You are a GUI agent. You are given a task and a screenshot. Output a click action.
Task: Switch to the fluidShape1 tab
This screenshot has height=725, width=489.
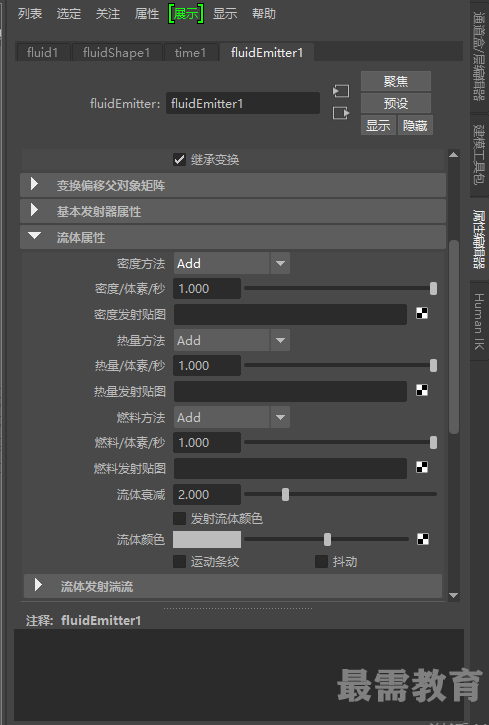(x=117, y=52)
